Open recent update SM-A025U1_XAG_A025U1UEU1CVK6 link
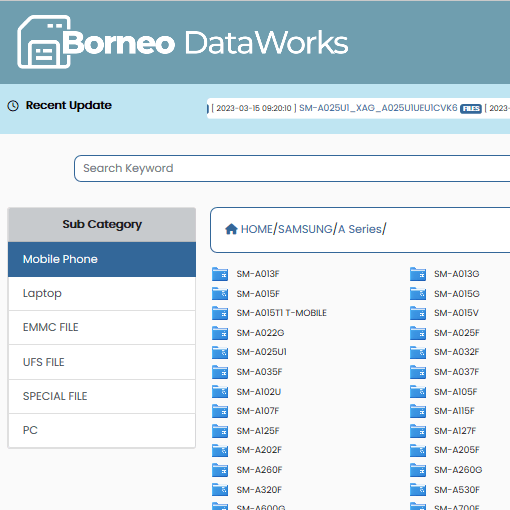Image resolution: width=510 pixels, height=510 pixels. pos(378,108)
